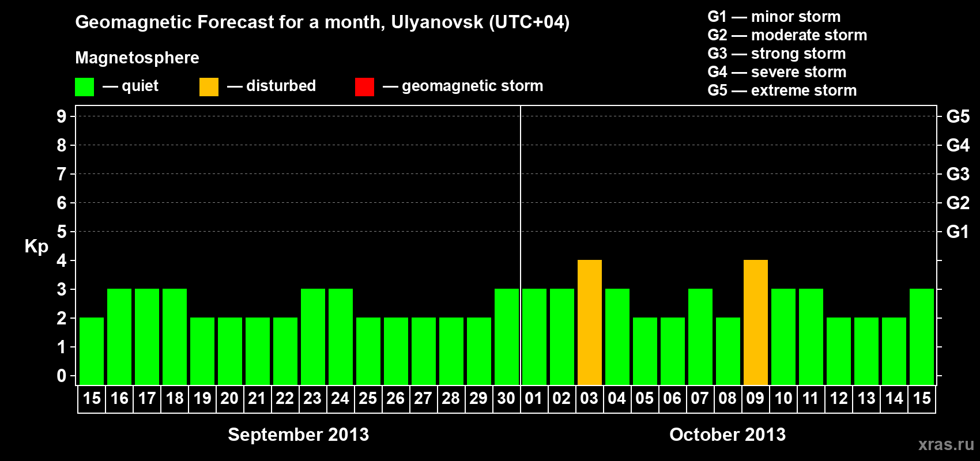The width and height of the screenshot is (980, 461).
Task: Click the green bar for September 30
Action: pyautogui.click(x=507, y=337)
